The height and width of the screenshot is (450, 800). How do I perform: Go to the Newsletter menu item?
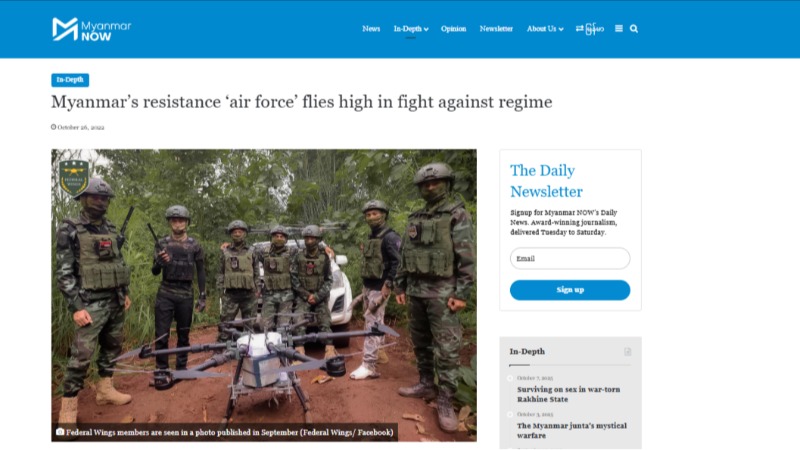(x=496, y=29)
